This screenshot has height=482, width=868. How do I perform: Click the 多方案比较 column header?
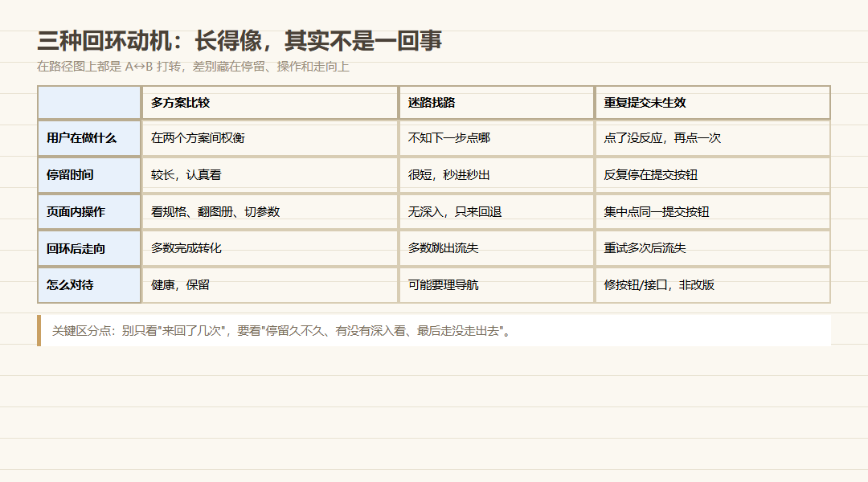click(270, 102)
